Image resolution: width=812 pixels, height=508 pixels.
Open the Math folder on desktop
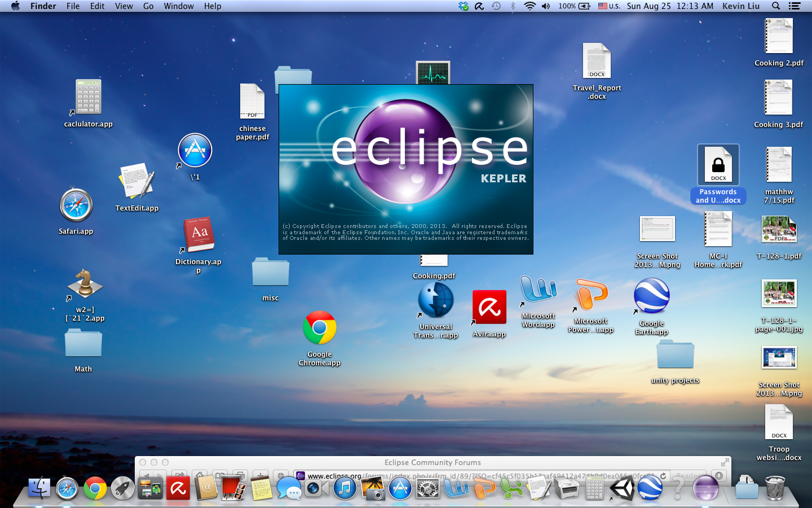pos(83,344)
